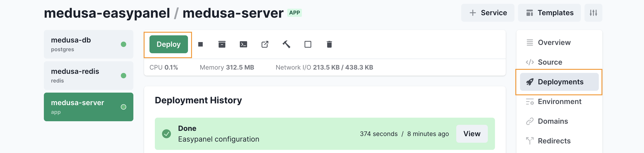Open the Templates button
Screen dimensions: 644x153
click(x=549, y=13)
